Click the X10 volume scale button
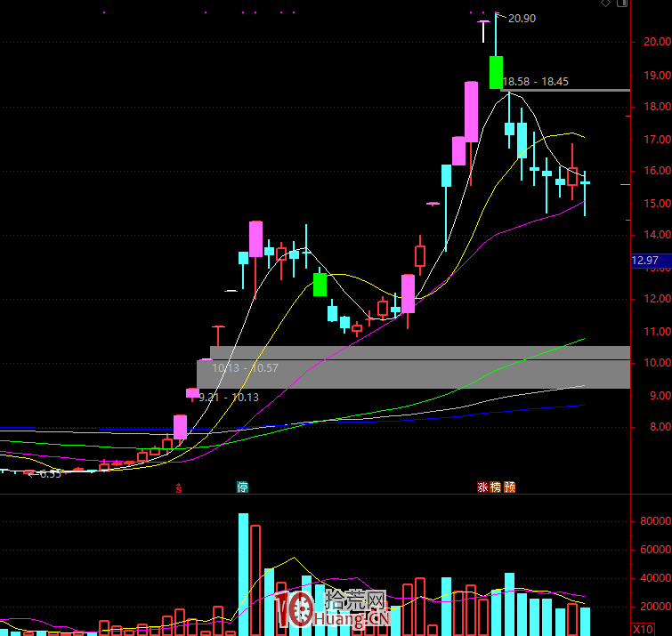This screenshot has height=636, width=672. (x=643, y=629)
